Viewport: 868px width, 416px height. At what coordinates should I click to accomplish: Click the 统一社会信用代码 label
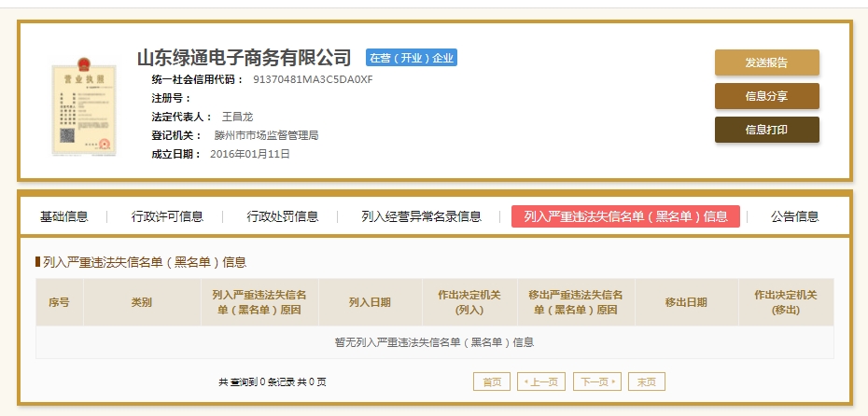pos(198,79)
